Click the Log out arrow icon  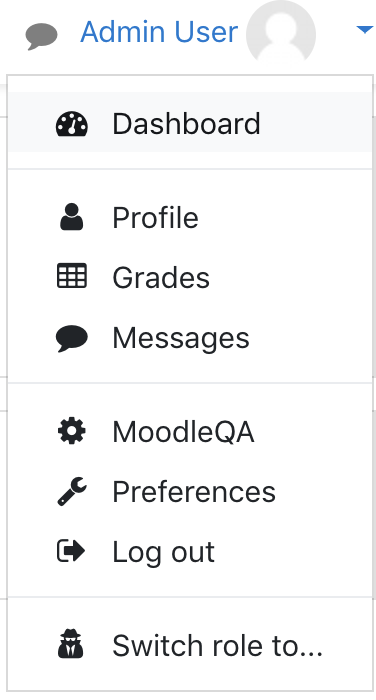coord(71,551)
